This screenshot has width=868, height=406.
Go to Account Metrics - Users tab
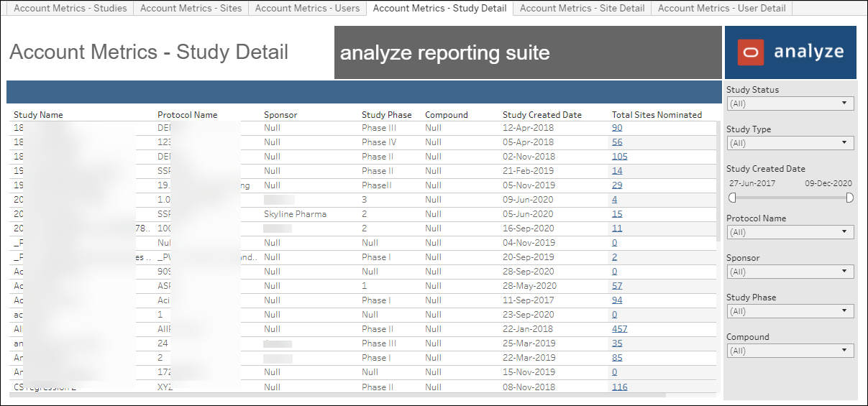(x=307, y=9)
